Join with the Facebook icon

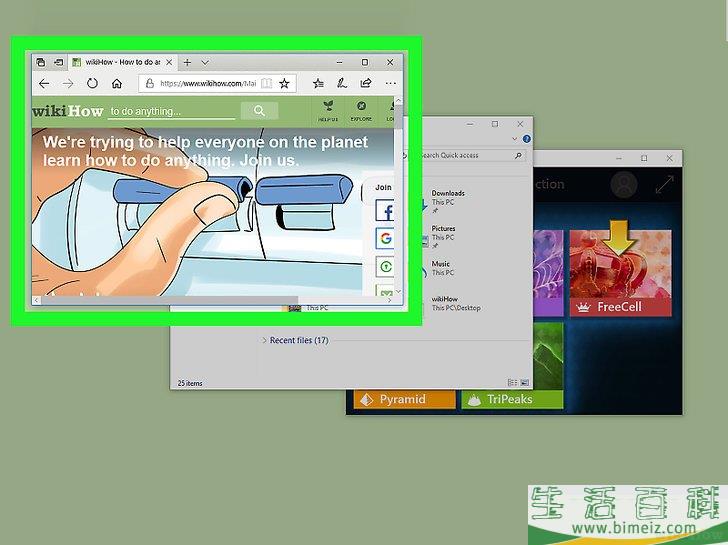385,211
